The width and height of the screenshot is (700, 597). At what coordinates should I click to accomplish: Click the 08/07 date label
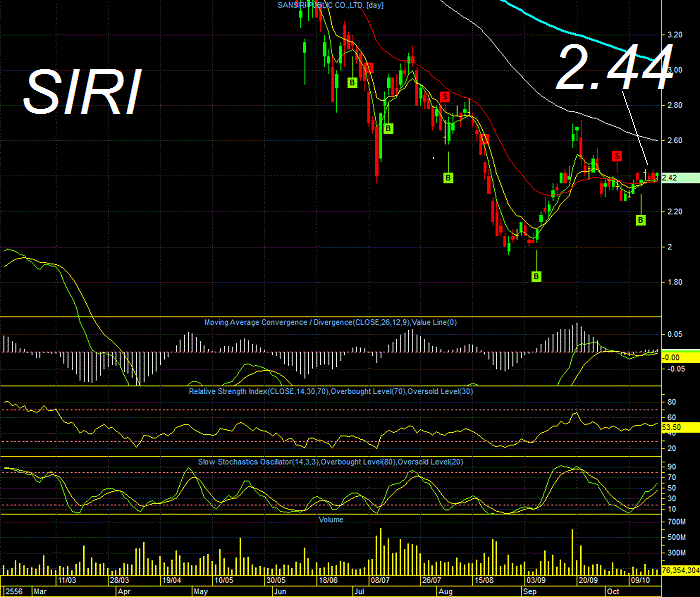click(380, 580)
